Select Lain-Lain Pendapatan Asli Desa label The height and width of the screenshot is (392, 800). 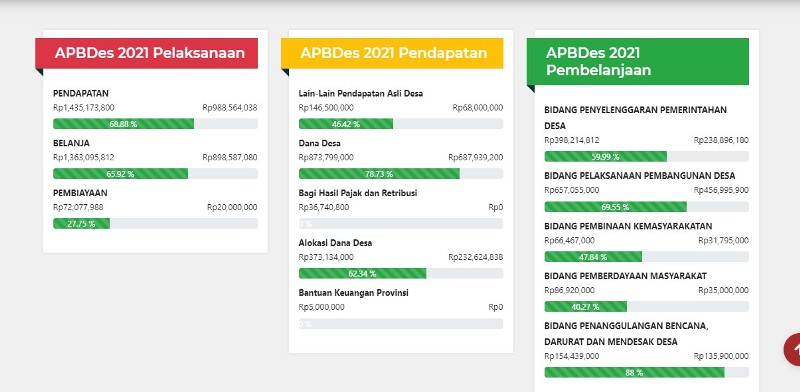coord(361,93)
